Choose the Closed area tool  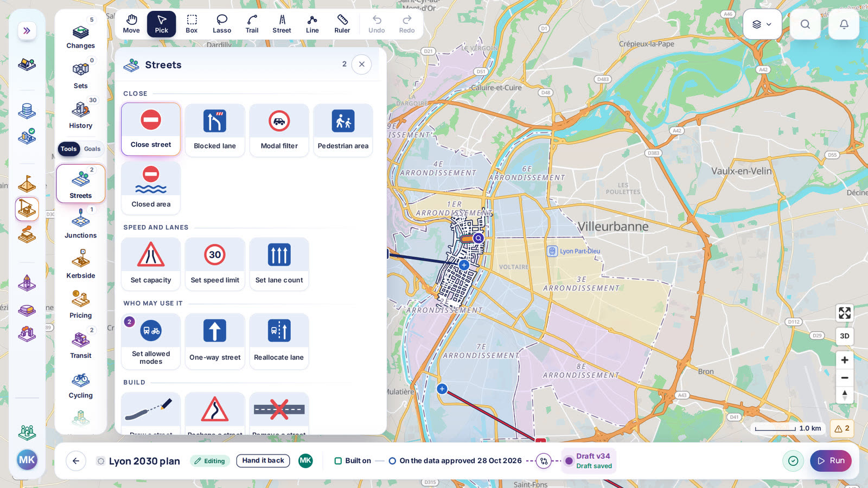click(151, 188)
